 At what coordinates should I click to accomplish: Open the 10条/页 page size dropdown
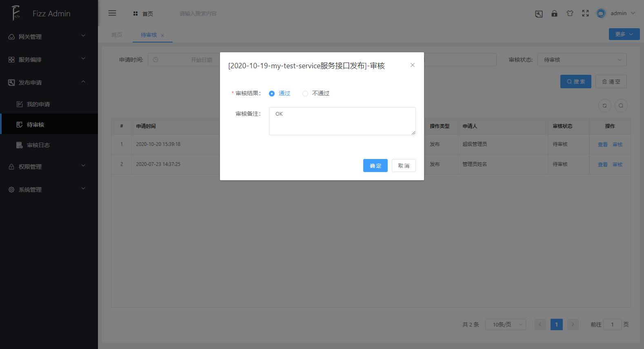pyautogui.click(x=505, y=324)
